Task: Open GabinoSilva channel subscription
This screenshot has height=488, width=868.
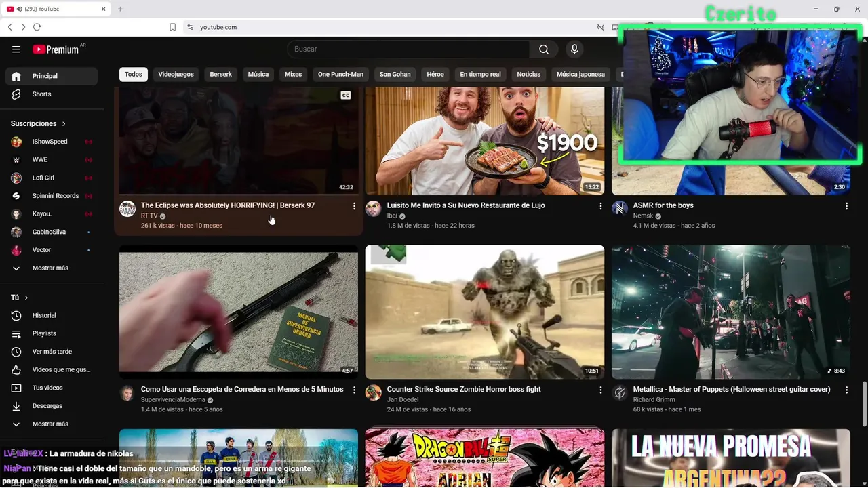Action: (x=52, y=232)
